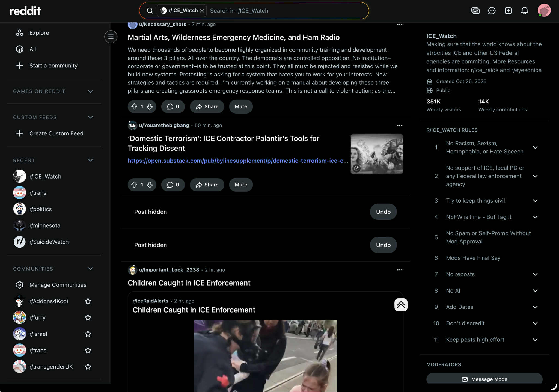Collapse the left sidebar with hamburger button

point(111,37)
